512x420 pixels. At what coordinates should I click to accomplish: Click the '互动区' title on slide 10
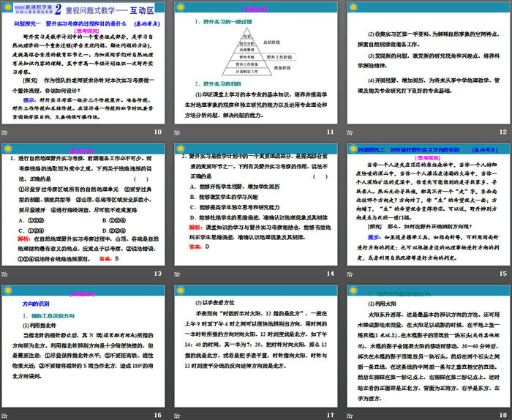[x=142, y=10]
